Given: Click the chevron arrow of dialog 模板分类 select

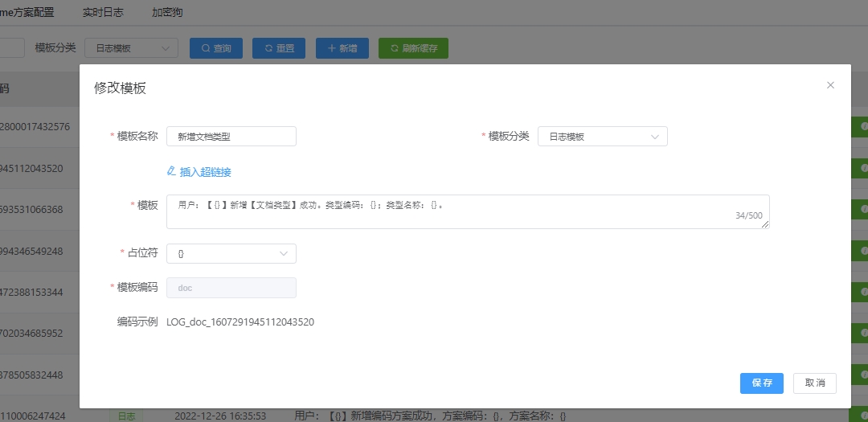Looking at the screenshot, I should point(654,137).
